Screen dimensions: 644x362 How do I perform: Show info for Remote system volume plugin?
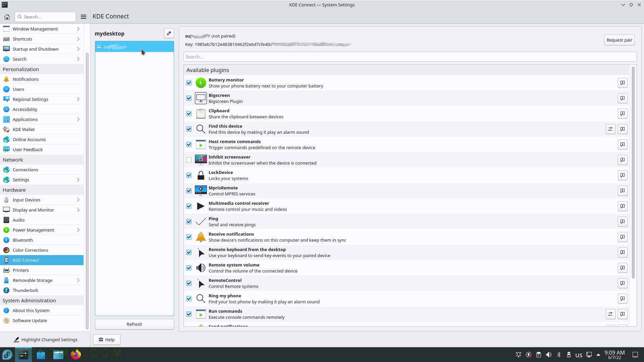[623, 268]
